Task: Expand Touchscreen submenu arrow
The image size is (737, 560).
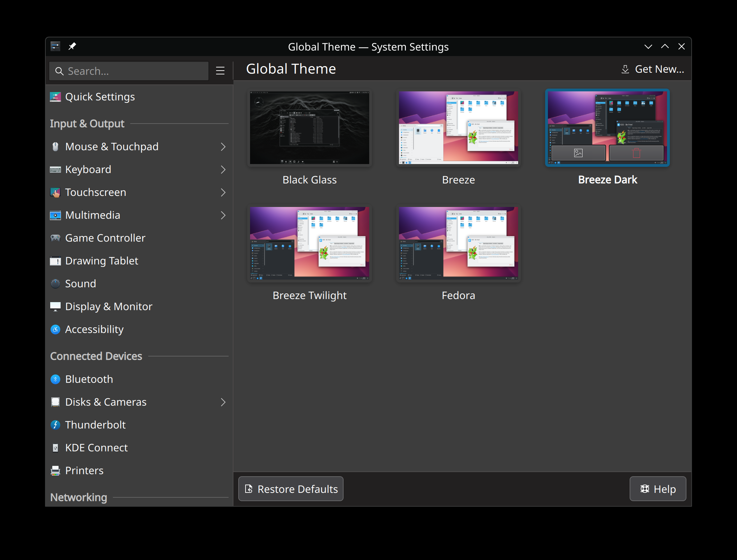Action: point(223,192)
